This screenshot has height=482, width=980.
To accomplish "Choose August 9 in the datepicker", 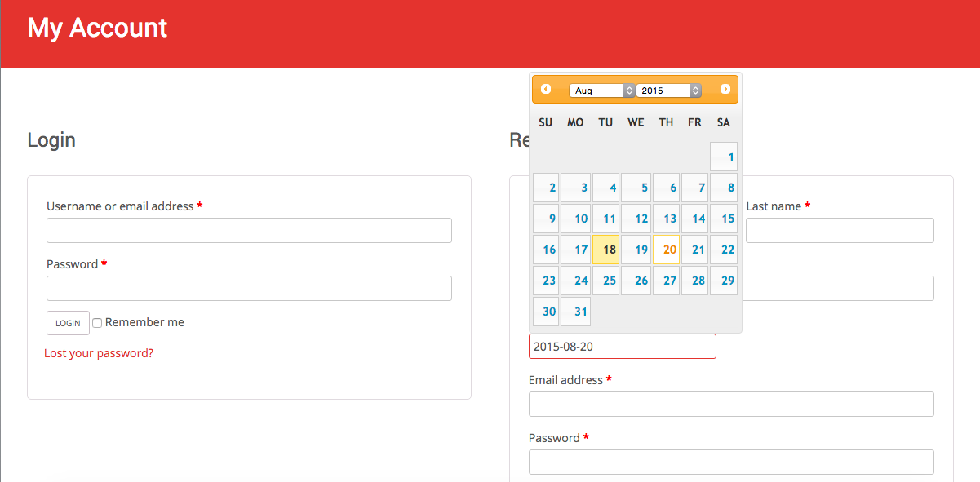I will tap(546, 219).
